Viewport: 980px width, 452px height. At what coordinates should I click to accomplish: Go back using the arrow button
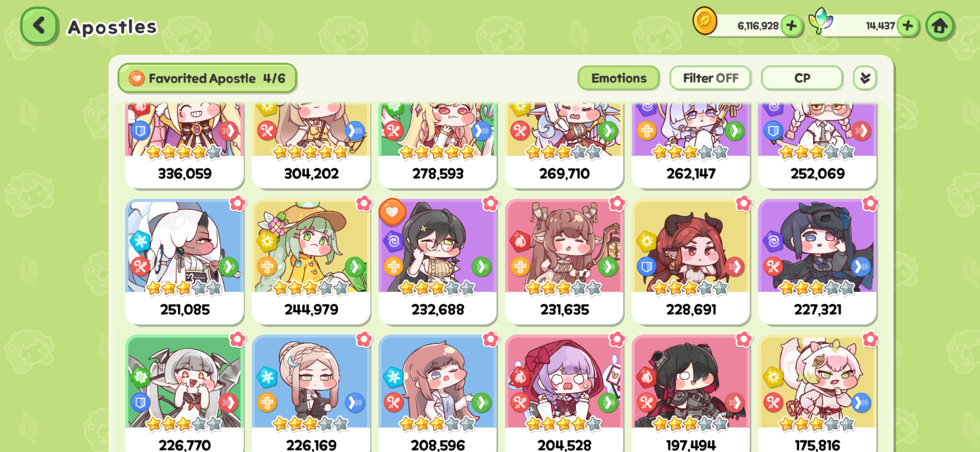click(39, 26)
